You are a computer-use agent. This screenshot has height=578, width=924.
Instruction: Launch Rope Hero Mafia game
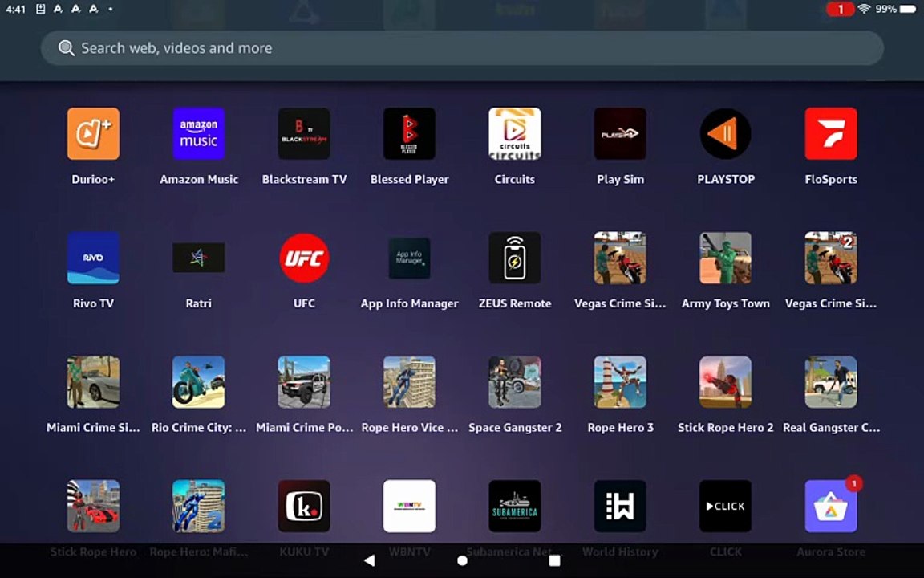(199, 506)
